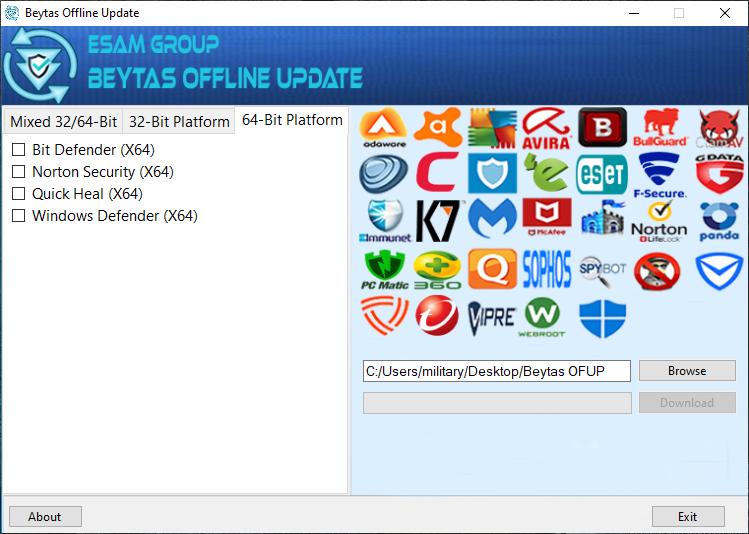749x534 pixels.
Task: Click the Trend Micro red ball logo
Action: pyautogui.click(x=437, y=315)
